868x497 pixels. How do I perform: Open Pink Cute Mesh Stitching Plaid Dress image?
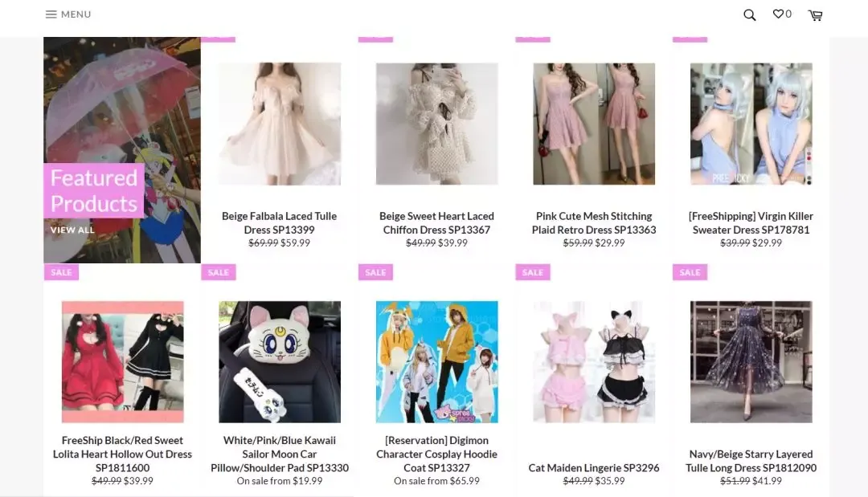594,124
